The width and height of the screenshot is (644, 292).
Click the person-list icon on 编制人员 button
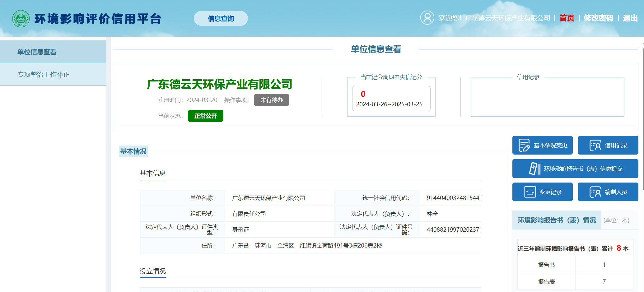pyautogui.click(x=595, y=192)
